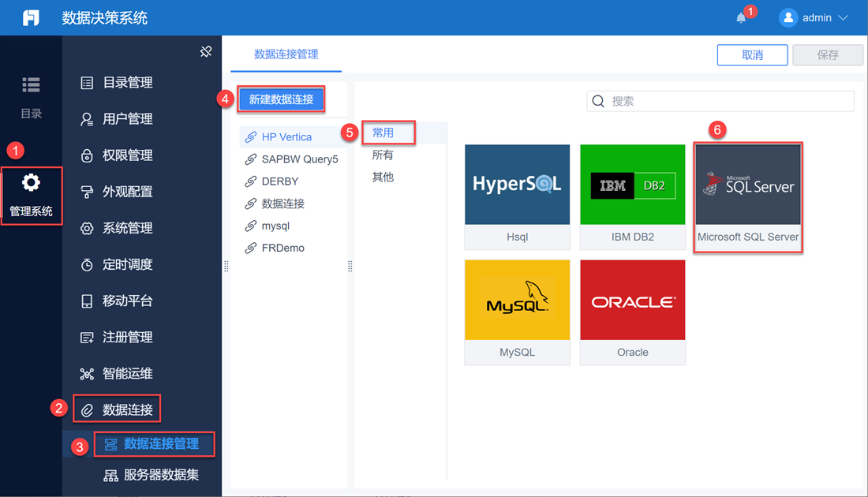Open the admin user dropdown
Viewport: 868px width, 497px height.
pyautogui.click(x=814, y=17)
